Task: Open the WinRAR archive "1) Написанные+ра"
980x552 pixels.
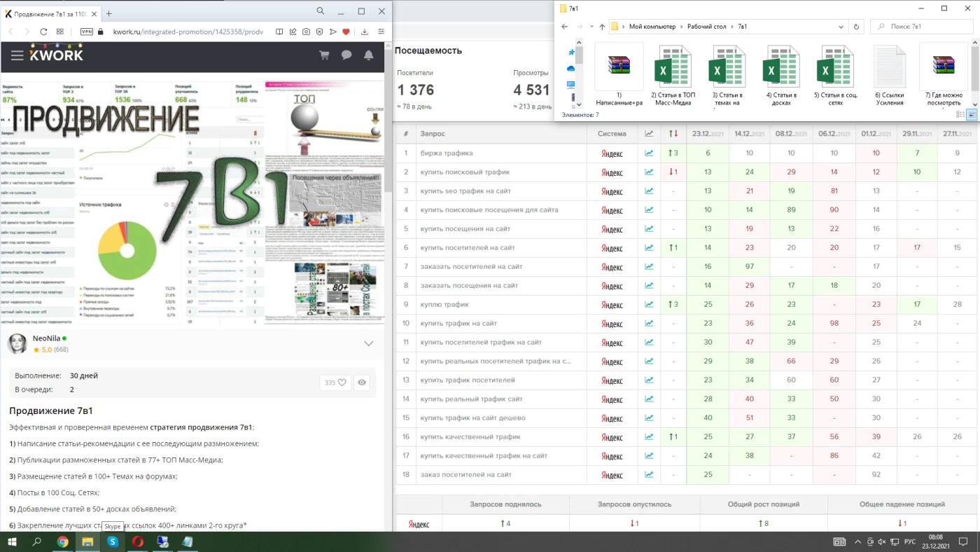Action: click(x=619, y=76)
